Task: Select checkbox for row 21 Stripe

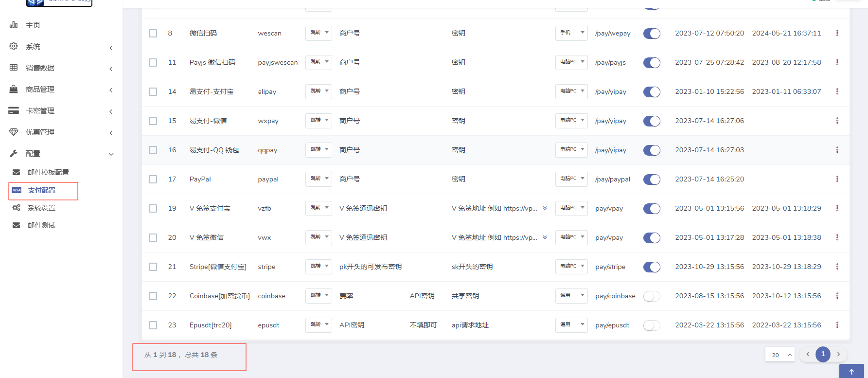Action: (153, 267)
